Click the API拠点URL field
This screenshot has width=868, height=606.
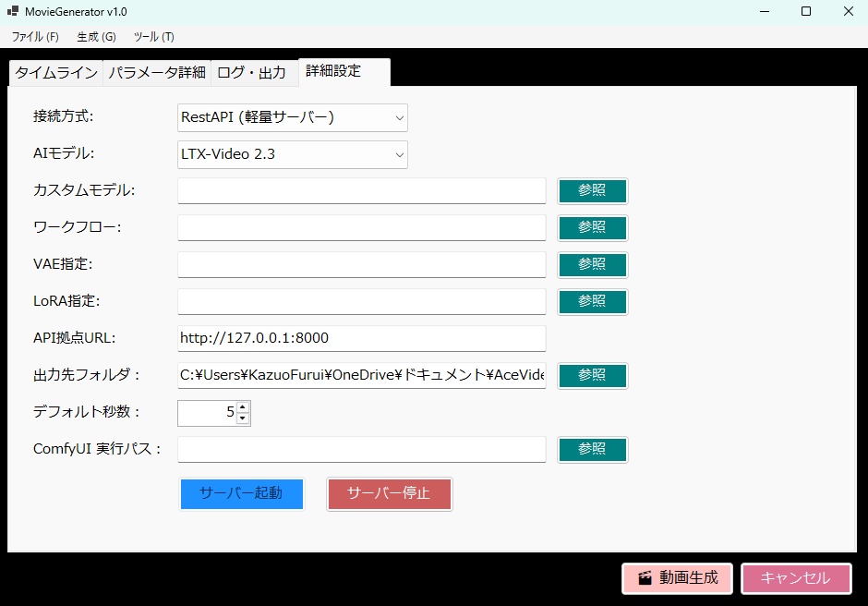[361, 338]
